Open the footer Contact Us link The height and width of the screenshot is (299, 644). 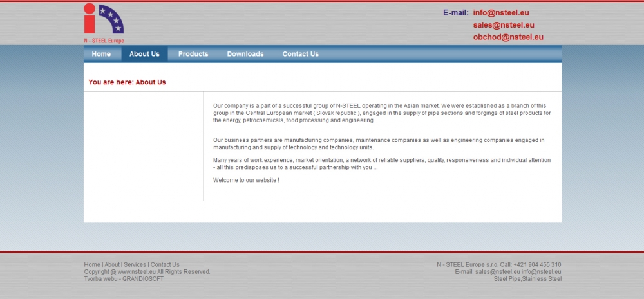pos(165,264)
